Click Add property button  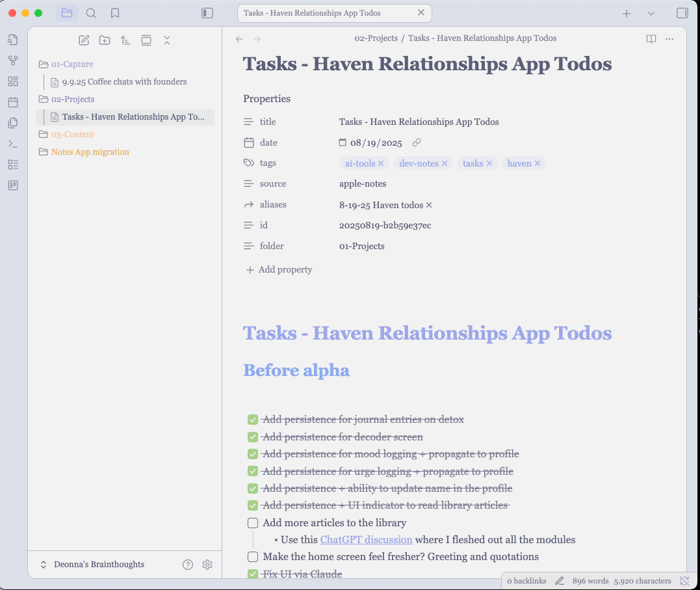click(x=279, y=269)
